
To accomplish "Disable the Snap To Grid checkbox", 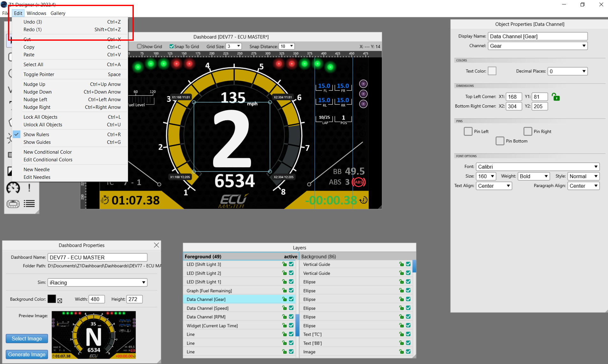I will pos(171,46).
